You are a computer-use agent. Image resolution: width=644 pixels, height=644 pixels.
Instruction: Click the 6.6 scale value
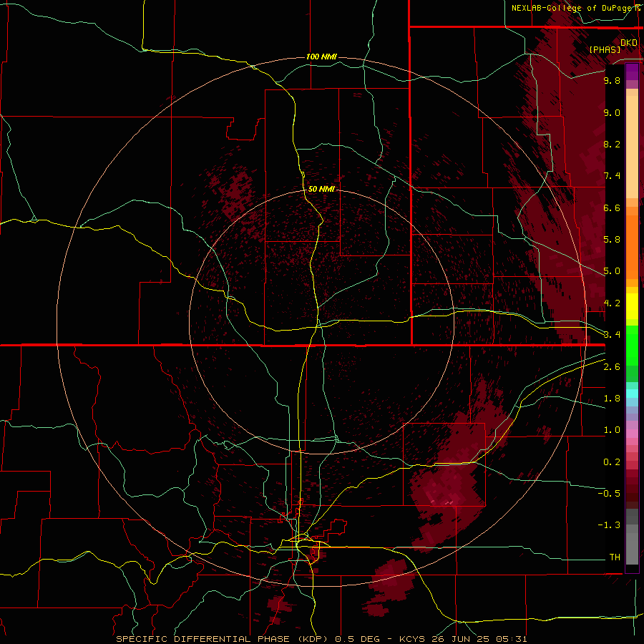[612, 208]
